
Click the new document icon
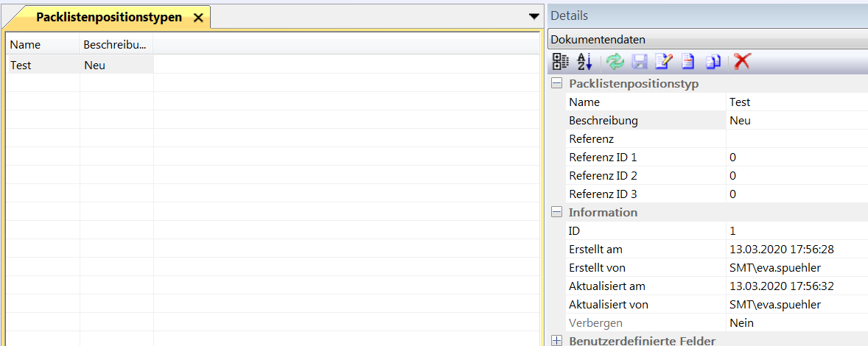tap(688, 62)
